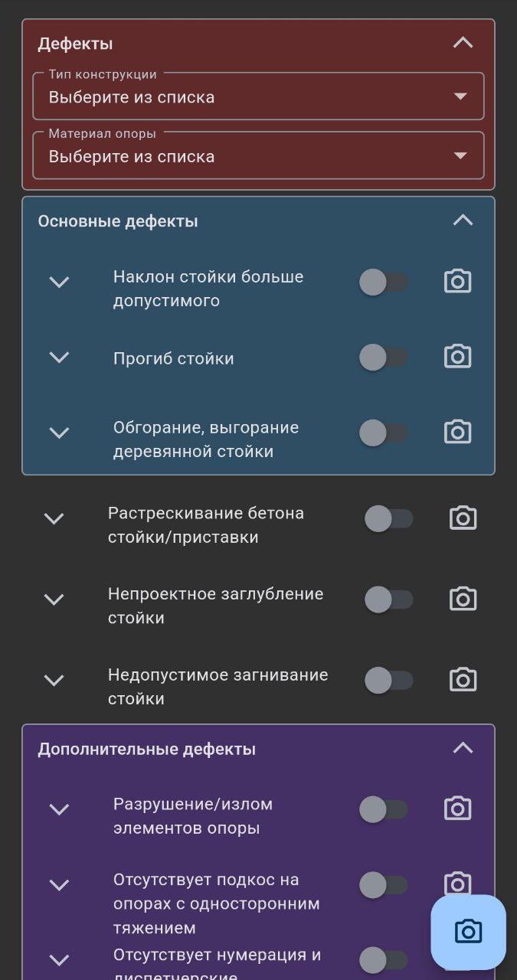Viewport: 517px width, 980px height.
Task: Tap camera icon for Наклон стойки больше допустимого
Action: coord(457,282)
